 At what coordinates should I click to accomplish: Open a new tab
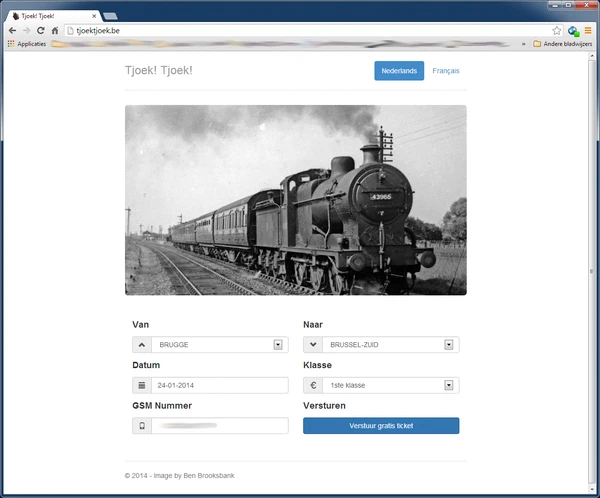click(110, 16)
